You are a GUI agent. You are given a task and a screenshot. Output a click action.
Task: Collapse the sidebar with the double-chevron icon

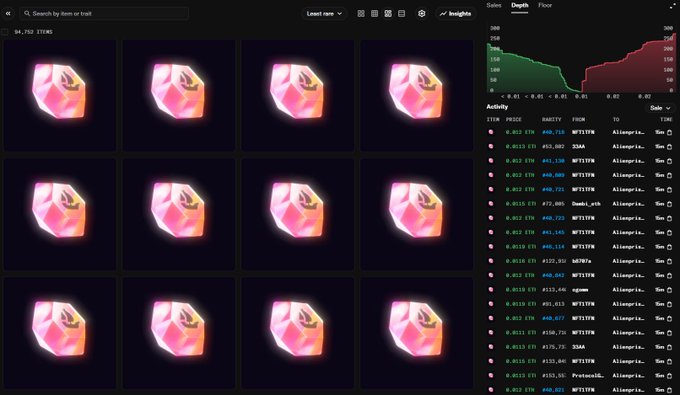coord(8,13)
